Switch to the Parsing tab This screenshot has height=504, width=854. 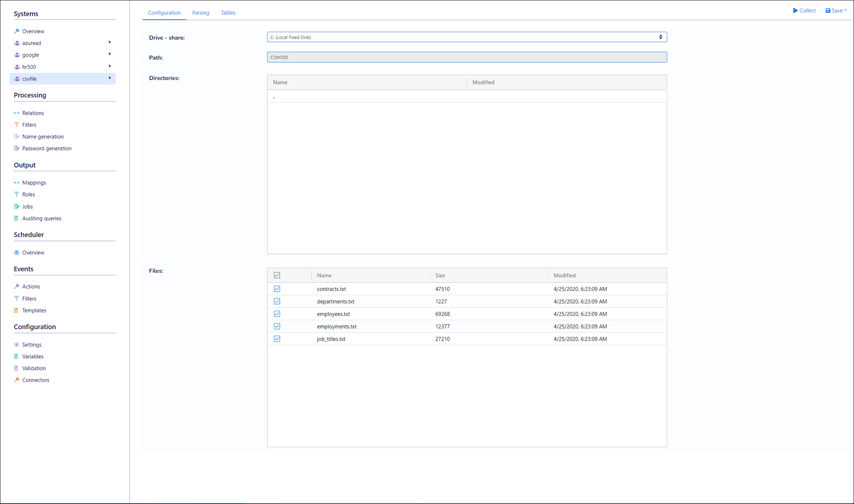tap(201, 13)
